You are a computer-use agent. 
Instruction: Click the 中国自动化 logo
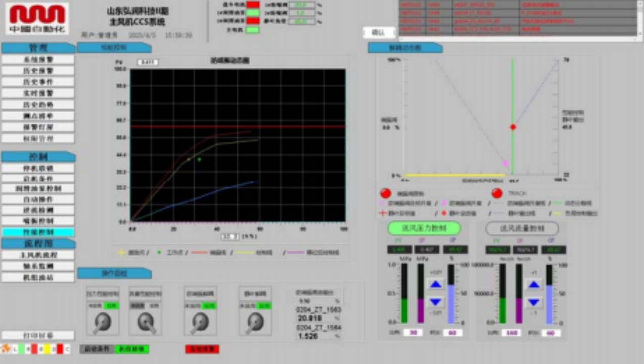pos(37,18)
